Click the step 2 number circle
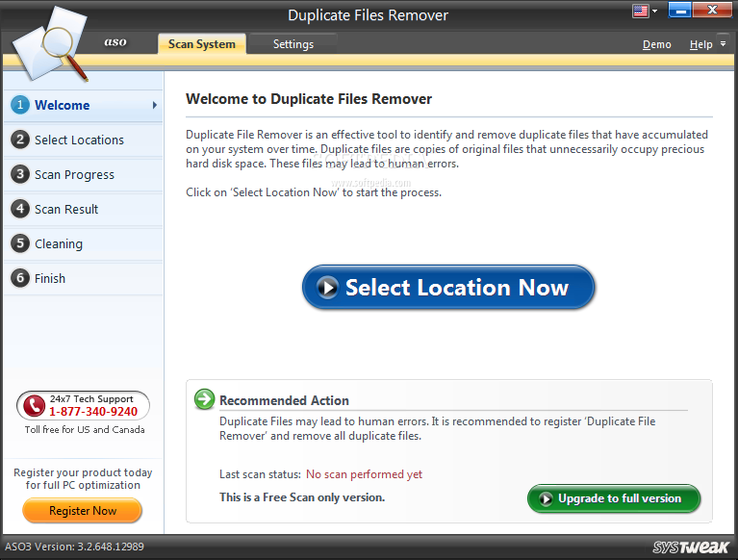738x560 pixels. point(20,140)
